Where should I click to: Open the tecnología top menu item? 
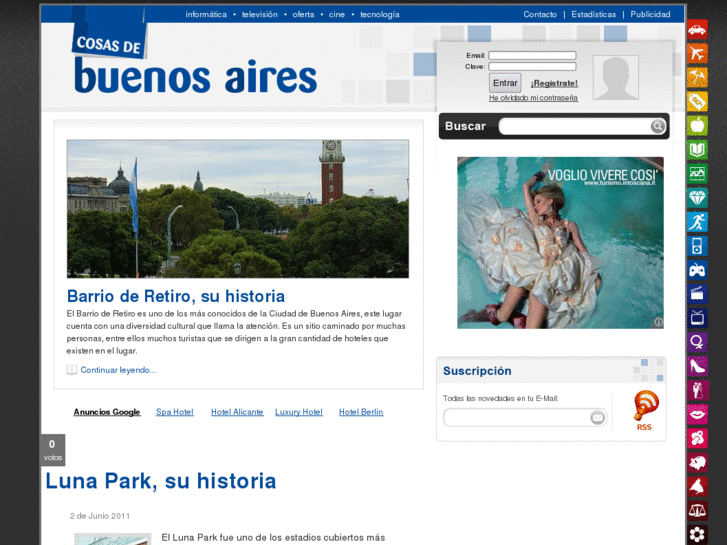pos(380,14)
